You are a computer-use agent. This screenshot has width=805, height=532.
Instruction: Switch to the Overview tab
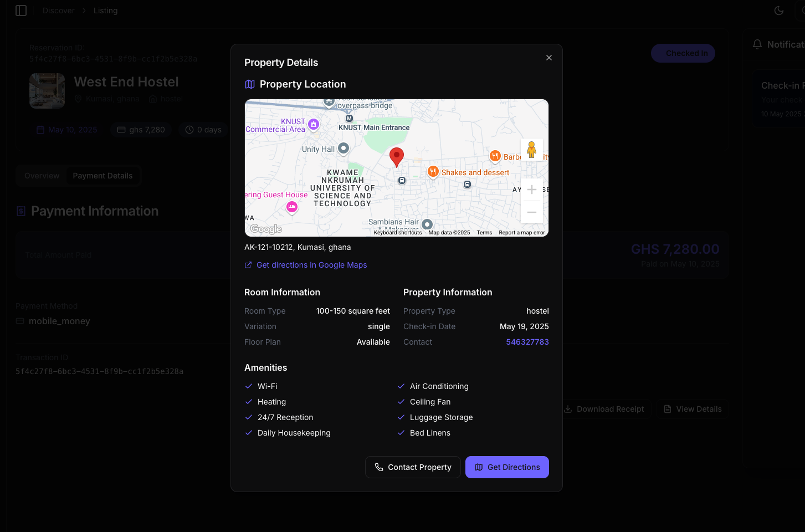point(42,176)
